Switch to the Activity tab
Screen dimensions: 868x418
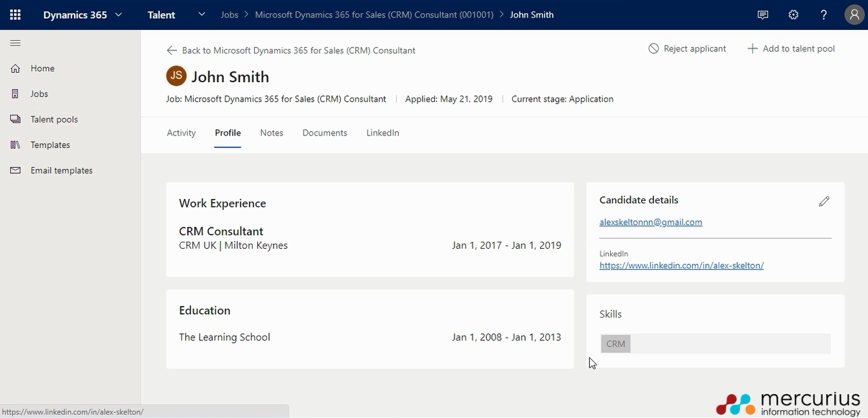pyautogui.click(x=181, y=133)
